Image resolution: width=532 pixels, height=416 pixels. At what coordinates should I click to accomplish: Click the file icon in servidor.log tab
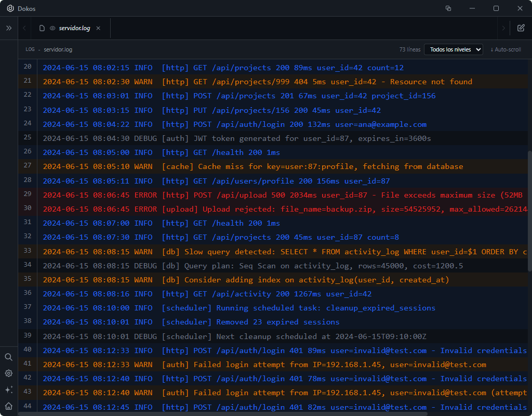pos(42,28)
